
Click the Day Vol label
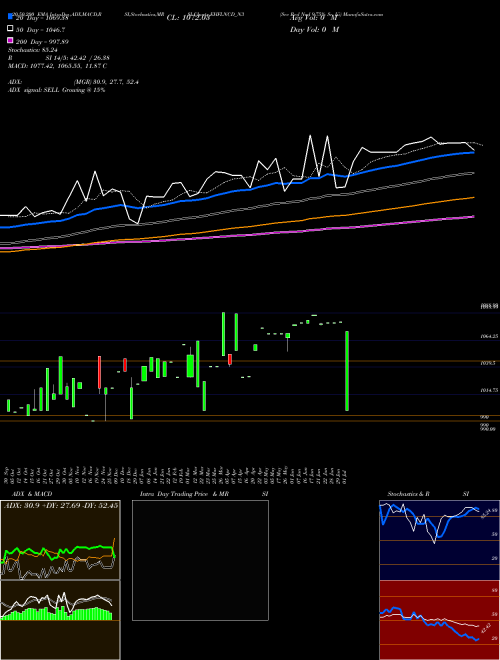(314, 29)
